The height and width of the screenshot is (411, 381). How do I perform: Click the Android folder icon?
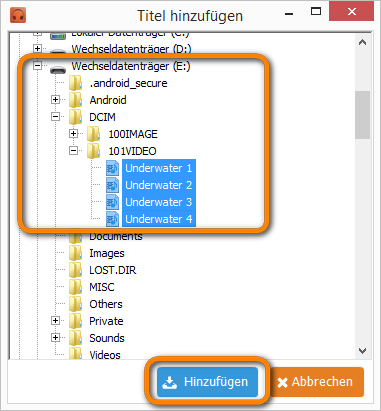(76, 100)
